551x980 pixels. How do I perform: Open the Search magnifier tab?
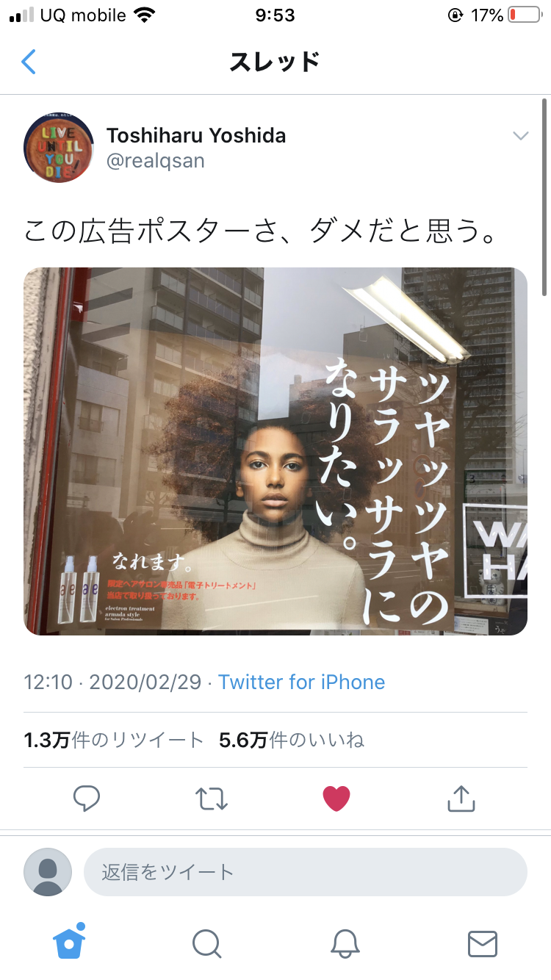click(x=207, y=944)
